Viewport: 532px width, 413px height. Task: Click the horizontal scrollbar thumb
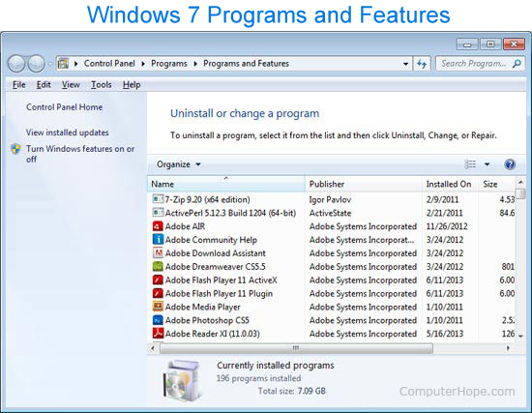(296, 348)
